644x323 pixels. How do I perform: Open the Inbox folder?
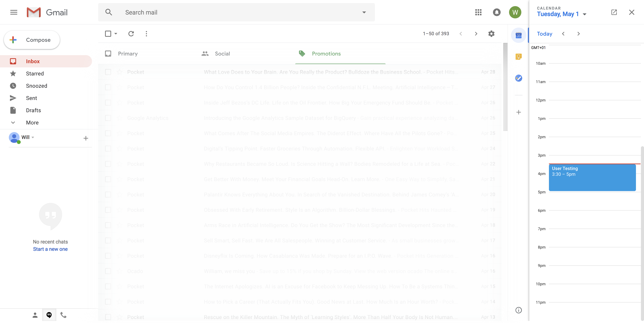pyautogui.click(x=46, y=61)
